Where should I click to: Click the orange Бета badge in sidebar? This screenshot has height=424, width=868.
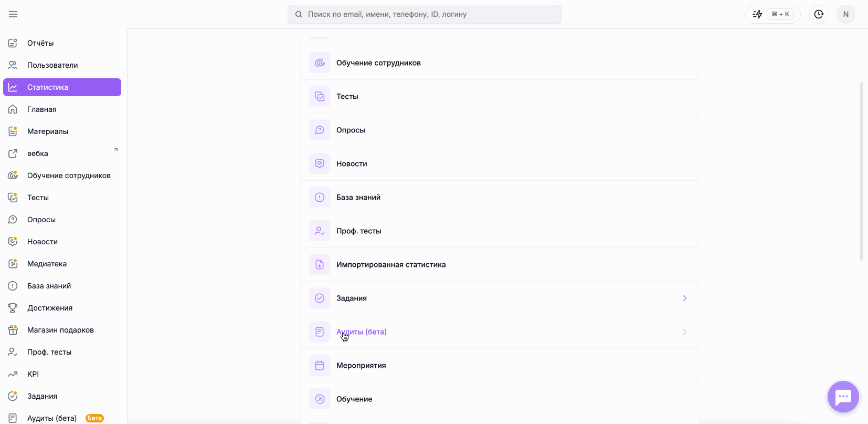coord(94,418)
